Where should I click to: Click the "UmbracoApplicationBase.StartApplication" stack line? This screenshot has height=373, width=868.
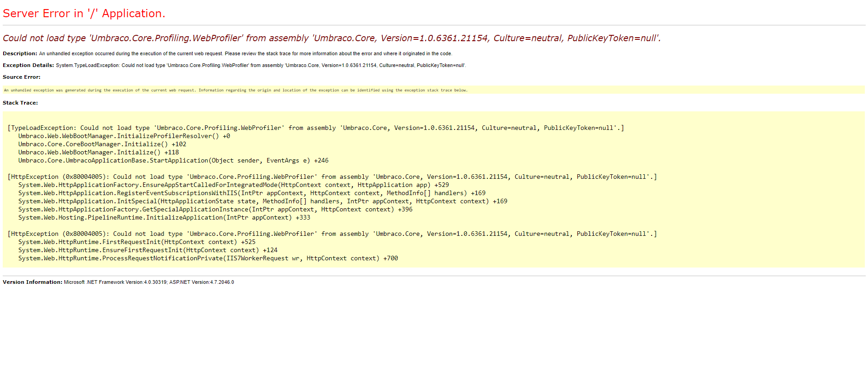point(173,161)
